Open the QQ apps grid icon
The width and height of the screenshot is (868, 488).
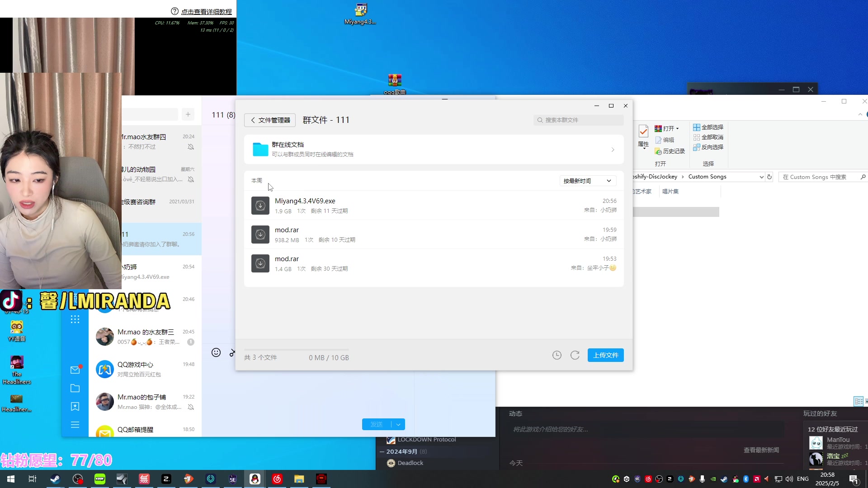coord(75,319)
